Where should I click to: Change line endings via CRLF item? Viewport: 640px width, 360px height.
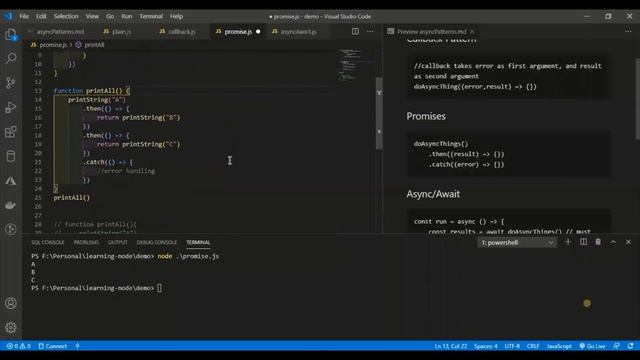(x=533, y=346)
